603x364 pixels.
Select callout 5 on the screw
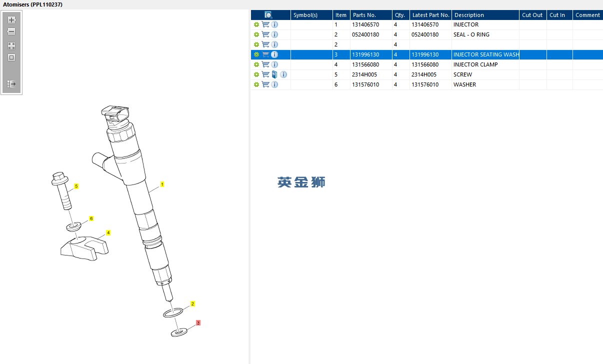point(76,186)
